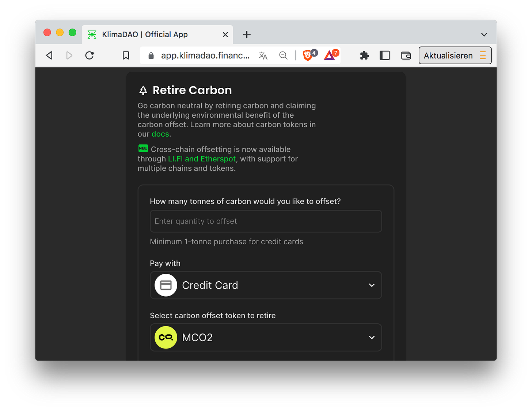The image size is (532, 411).
Task: Open the Brave Wallet icon
Action: [x=406, y=56]
